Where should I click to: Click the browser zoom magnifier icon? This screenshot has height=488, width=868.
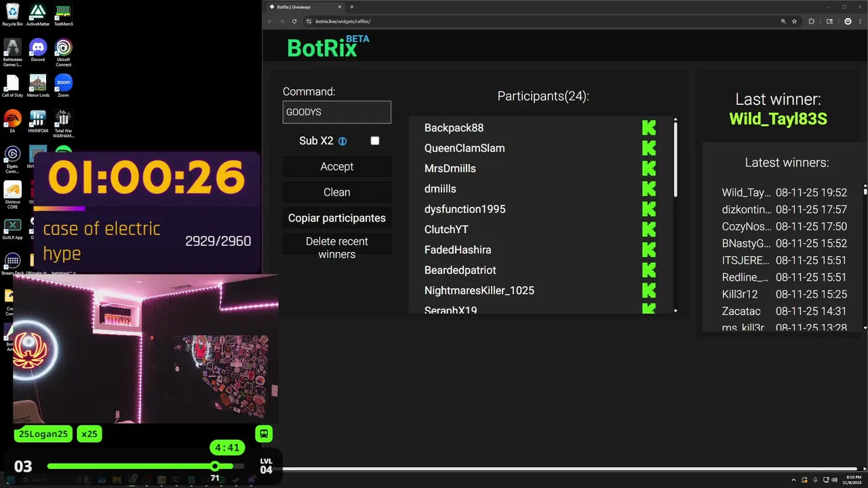pos(783,21)
